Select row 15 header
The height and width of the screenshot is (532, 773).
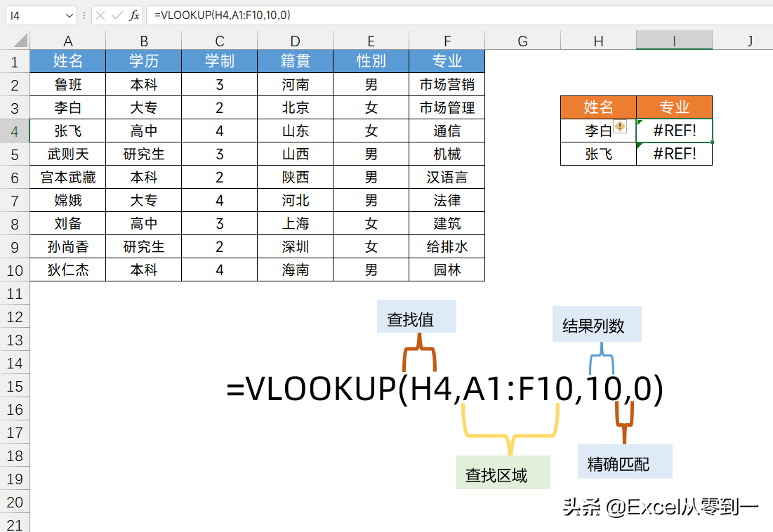[x=15, y=386]
